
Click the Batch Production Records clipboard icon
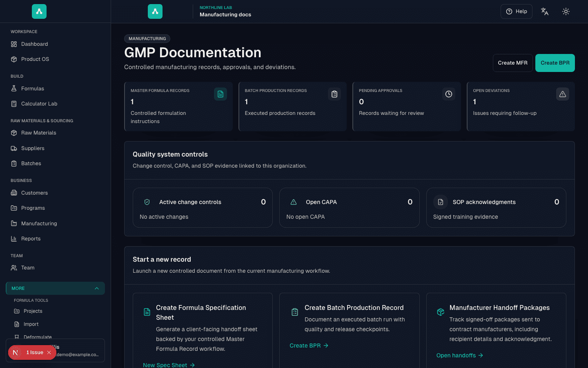click(334, 94)
